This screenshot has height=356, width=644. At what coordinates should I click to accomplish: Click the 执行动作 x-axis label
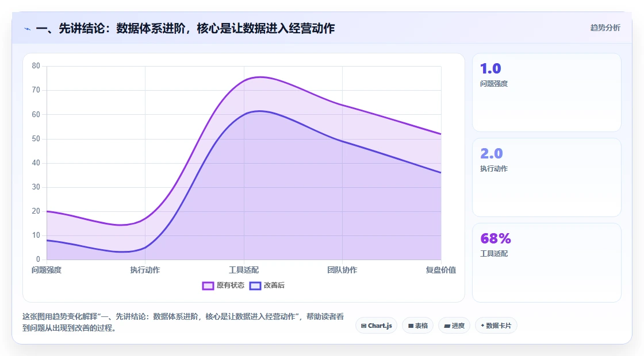click(145, 270)
